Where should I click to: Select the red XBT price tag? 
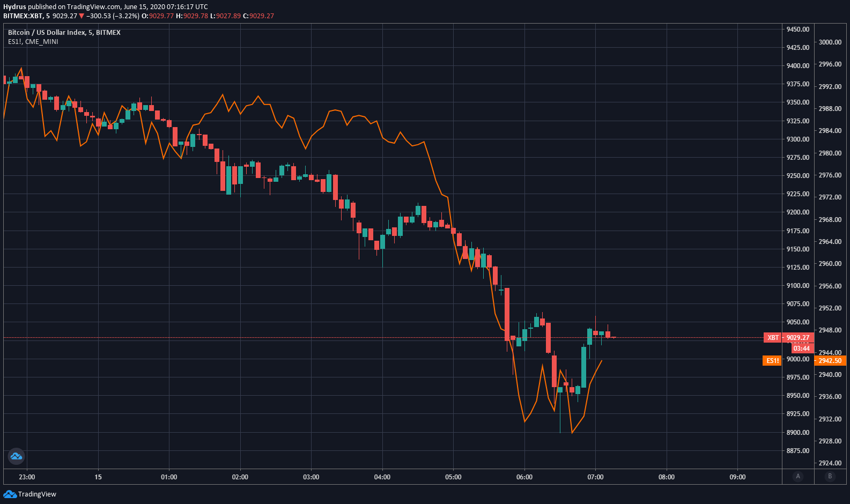773,338
